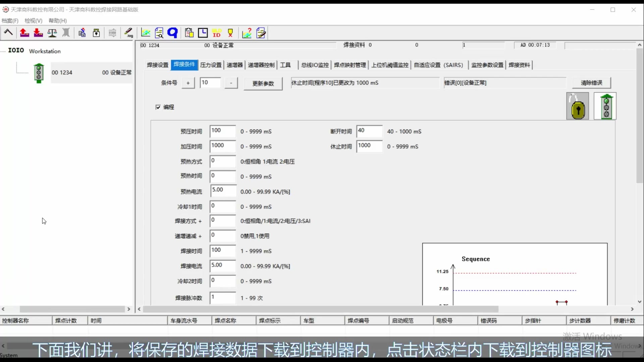Open the 检视(V) menu
This screenshot has height=362, width=644.
coord(34,21)
